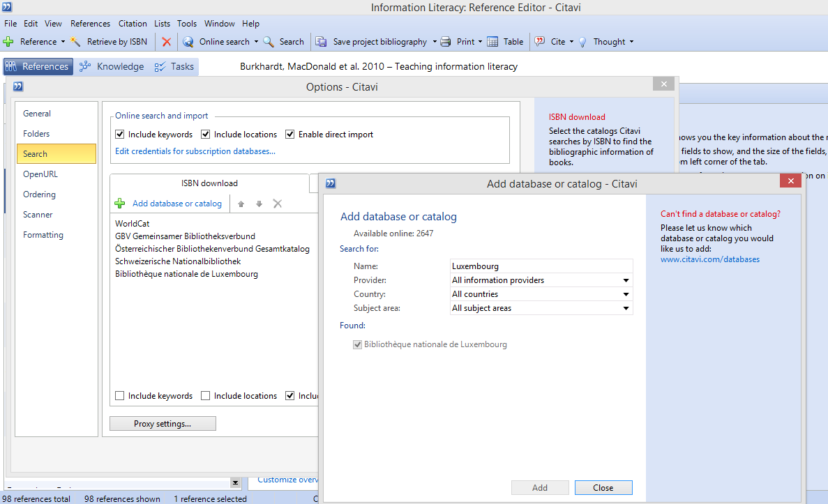
Task: Click the Proxy settings button
Action: (163, 424)
